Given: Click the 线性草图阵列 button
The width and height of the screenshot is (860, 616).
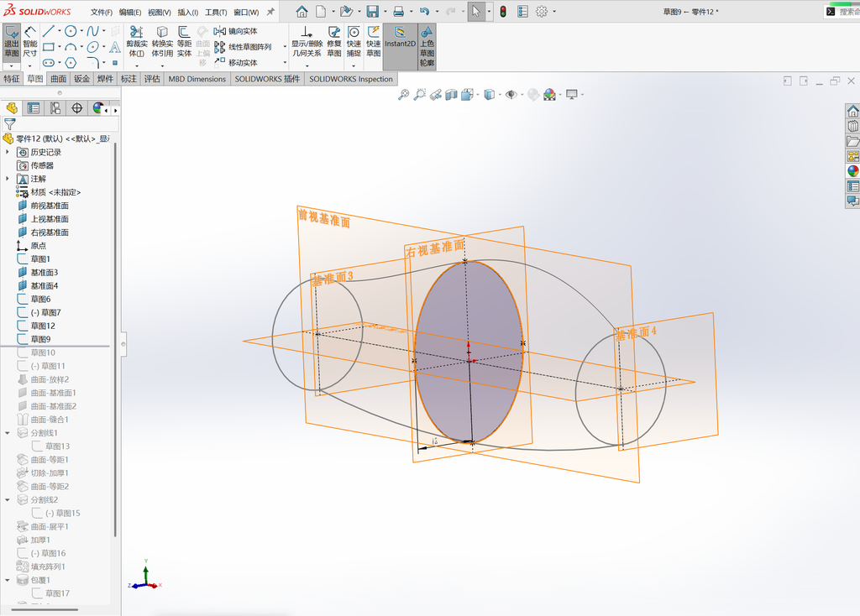Looking at the screenshot, I should click(x=244, y=47).
